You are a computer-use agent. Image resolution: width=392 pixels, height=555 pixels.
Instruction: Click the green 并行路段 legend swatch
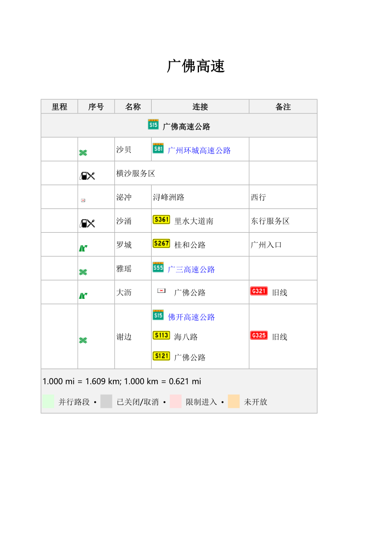[48, 402]
